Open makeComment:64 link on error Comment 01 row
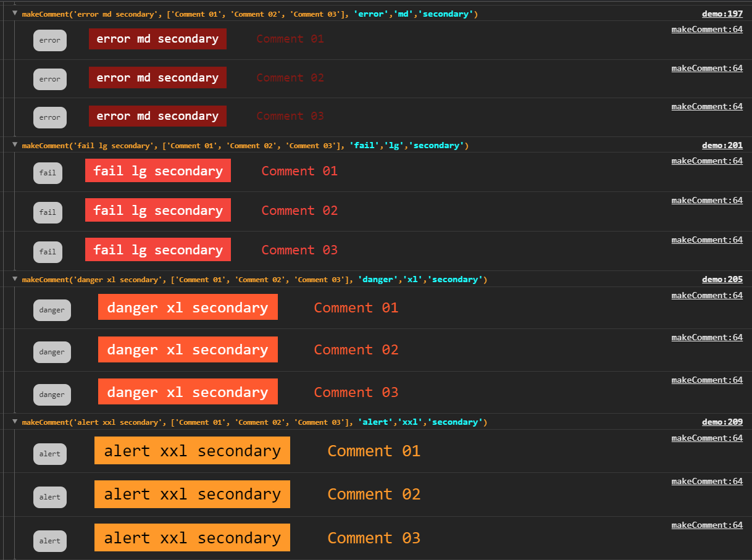The height and width of the screenshot is (560, 752). [707, 29]
